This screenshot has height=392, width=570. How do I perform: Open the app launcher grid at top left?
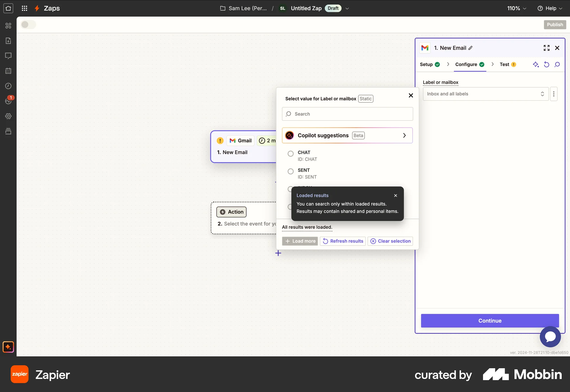pos(25,8)
